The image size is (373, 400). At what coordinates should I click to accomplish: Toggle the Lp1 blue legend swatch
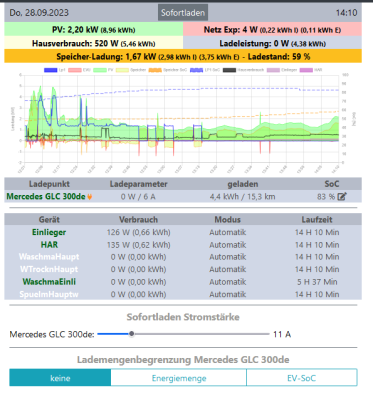(x=51, y=70)
